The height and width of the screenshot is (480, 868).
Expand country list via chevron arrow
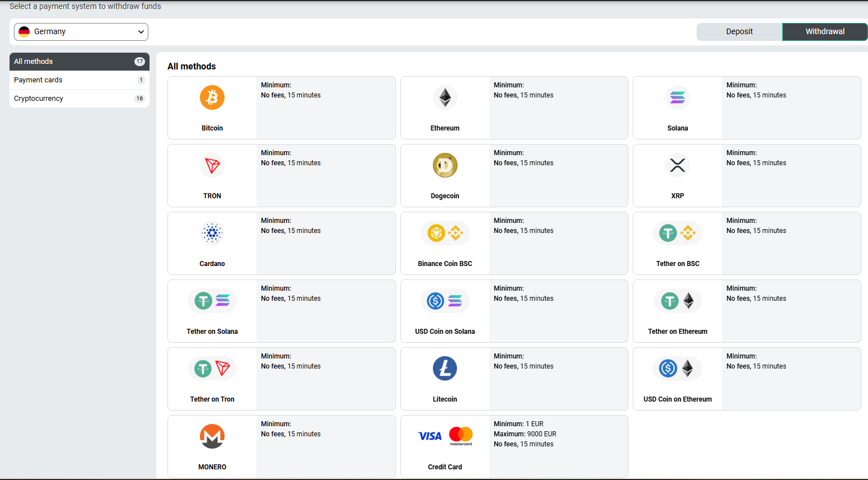(x=141, y=32)
